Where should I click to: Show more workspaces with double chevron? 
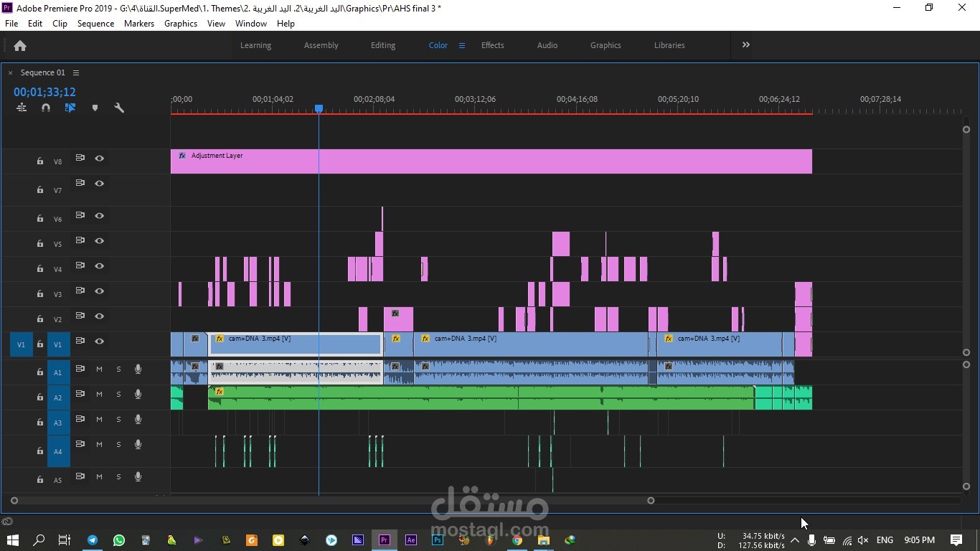(746, 44)
